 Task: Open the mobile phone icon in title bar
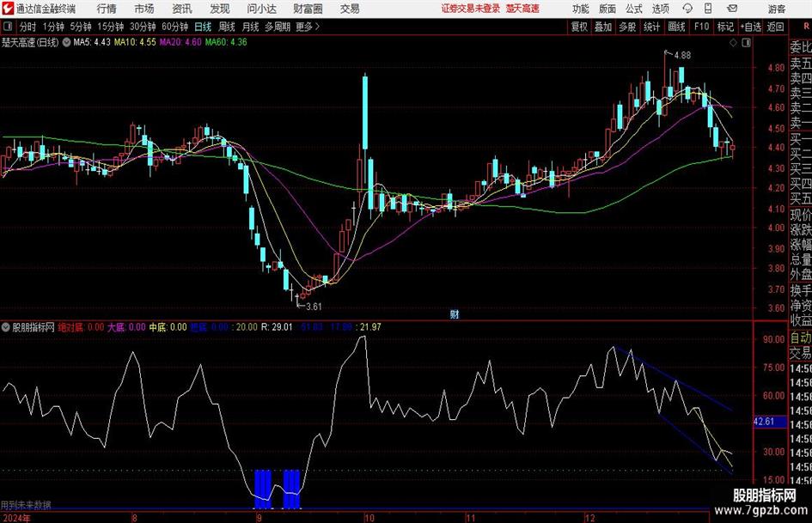(708, 9)
